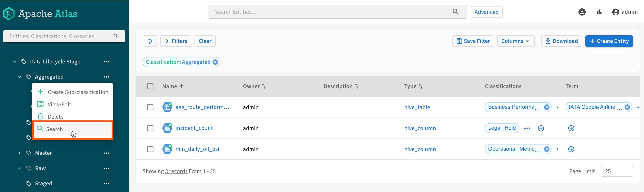Add a term to incident_count row
This screenshot has height=192, width=644.
tap(571, 128)
